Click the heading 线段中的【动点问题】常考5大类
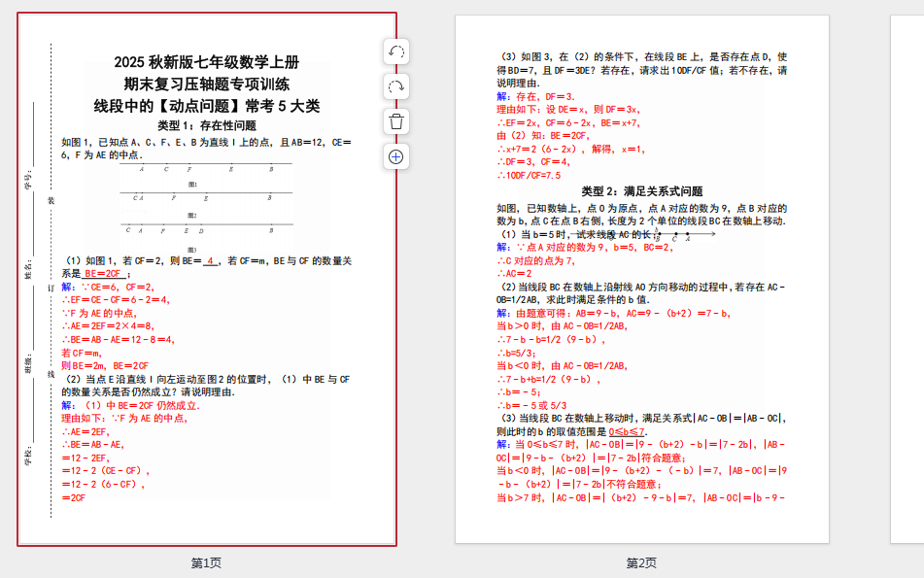The width and height of the screenshot is (924, 578). [x=206, y=105]
